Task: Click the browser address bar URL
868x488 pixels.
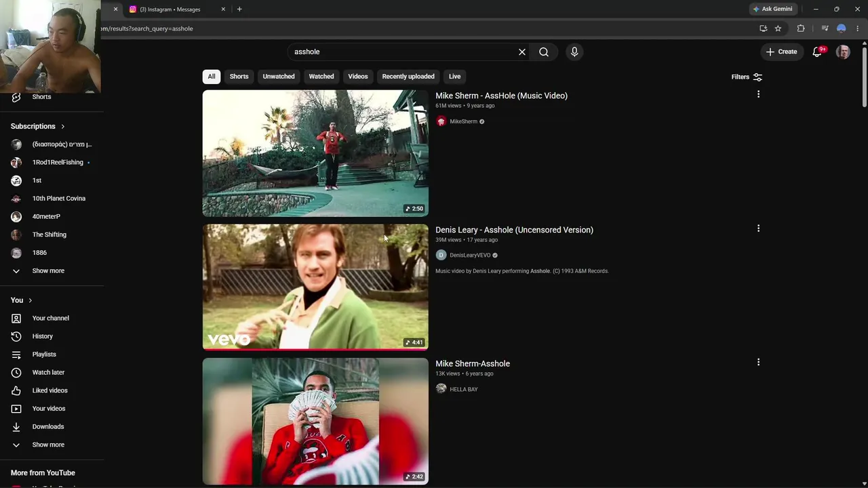Action: point(147,28)
